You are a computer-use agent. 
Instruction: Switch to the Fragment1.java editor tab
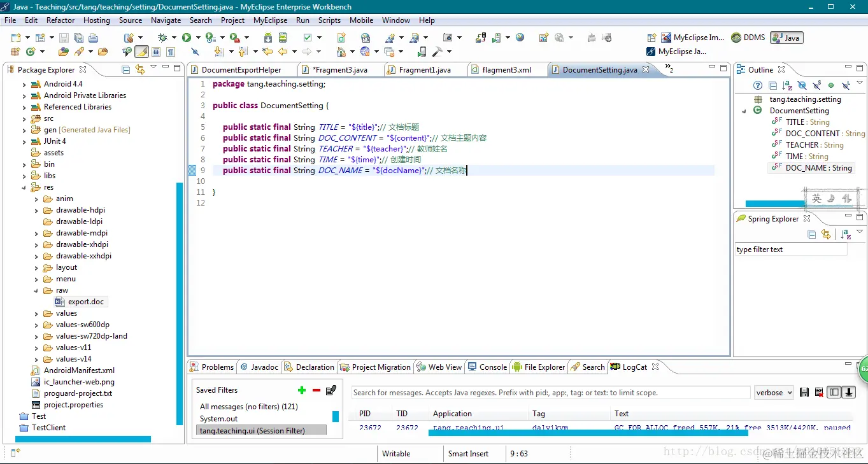[x=425, y=69]
